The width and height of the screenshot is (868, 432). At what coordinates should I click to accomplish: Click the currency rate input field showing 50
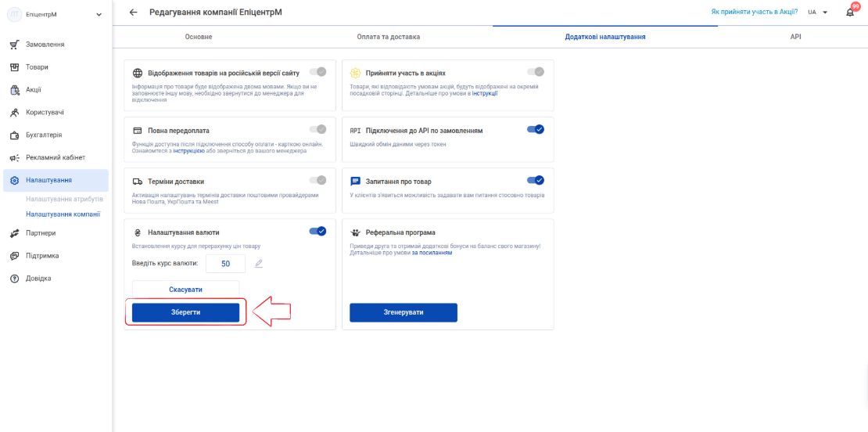[225, 264]
